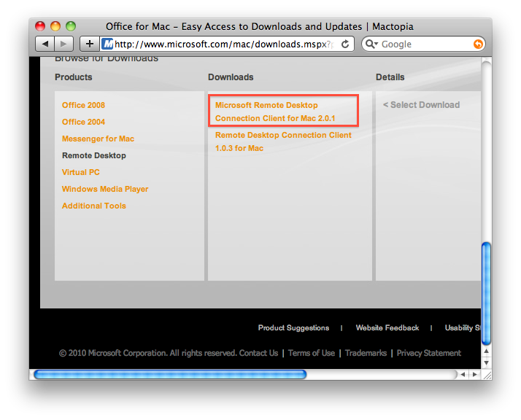Open the Terms of Use link

(312, 353)
